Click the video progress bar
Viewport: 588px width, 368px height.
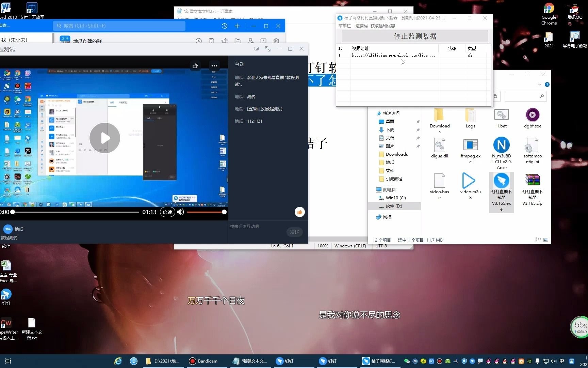[76, 212]
